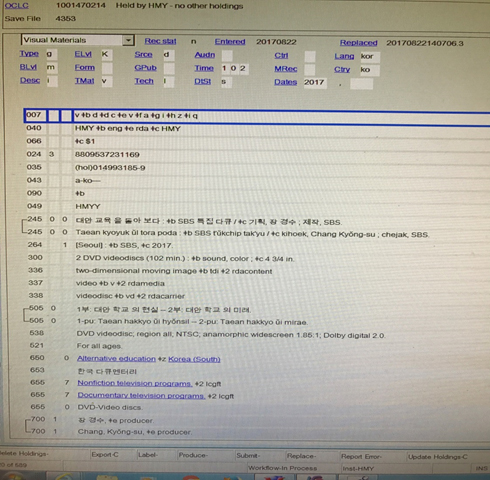This screenshot has height=480, width=490.
Task: Click the OCLC link
Action: point(17,6)
